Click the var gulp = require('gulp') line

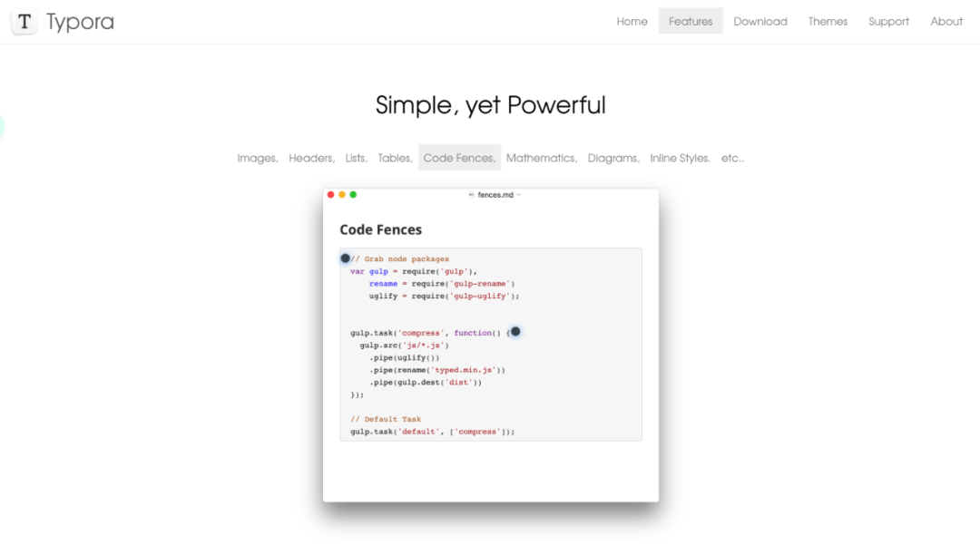click(414, 271)
